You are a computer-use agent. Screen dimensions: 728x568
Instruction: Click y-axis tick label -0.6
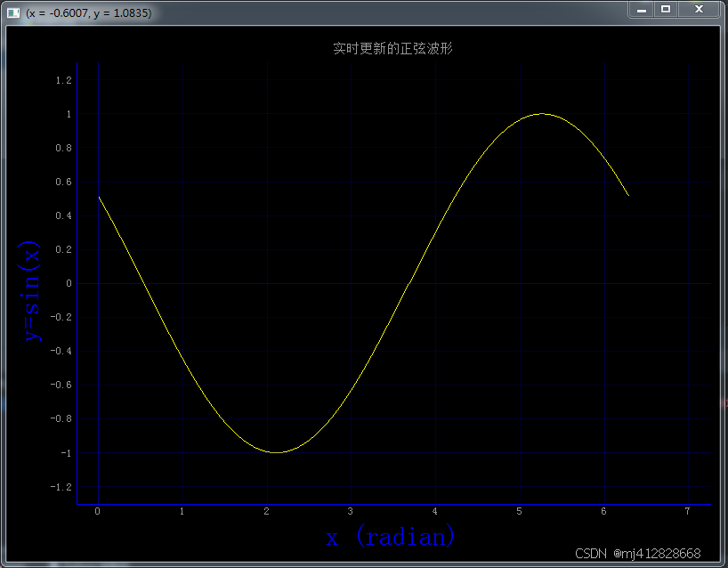61,385
